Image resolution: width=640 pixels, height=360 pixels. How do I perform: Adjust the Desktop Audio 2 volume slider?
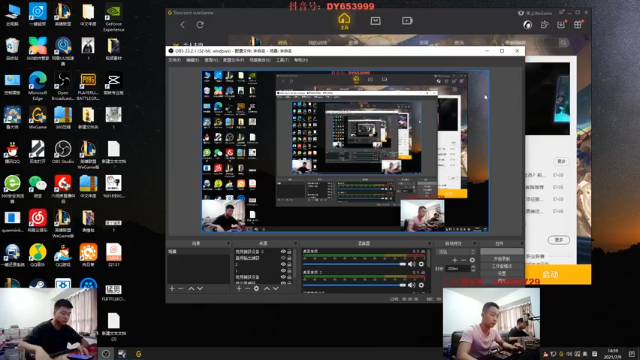pos(354,285)
